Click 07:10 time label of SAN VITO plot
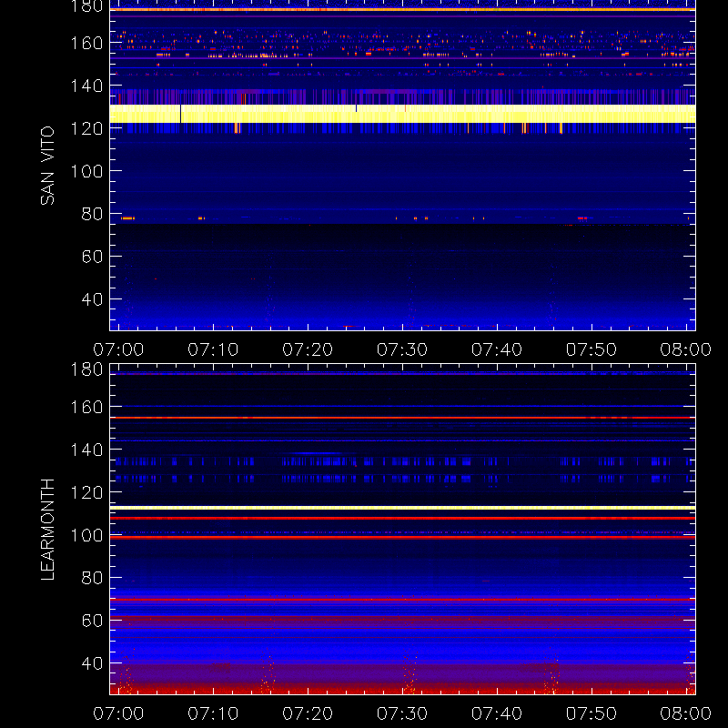728x728 pixels. (213, 349)
